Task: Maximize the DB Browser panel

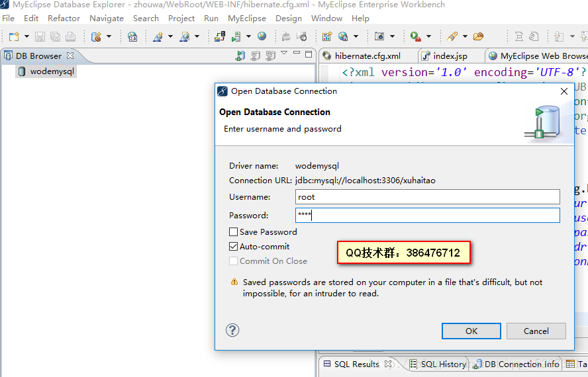Action: click(309, 54)
